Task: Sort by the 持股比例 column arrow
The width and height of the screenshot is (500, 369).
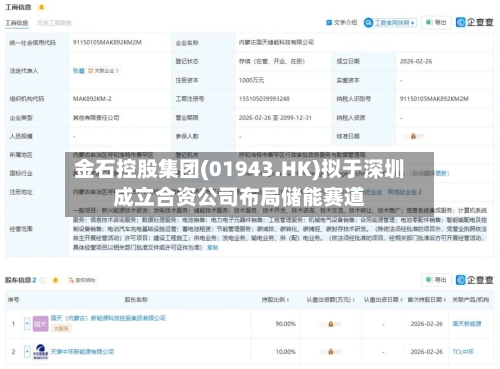Action: click(288, 300)
